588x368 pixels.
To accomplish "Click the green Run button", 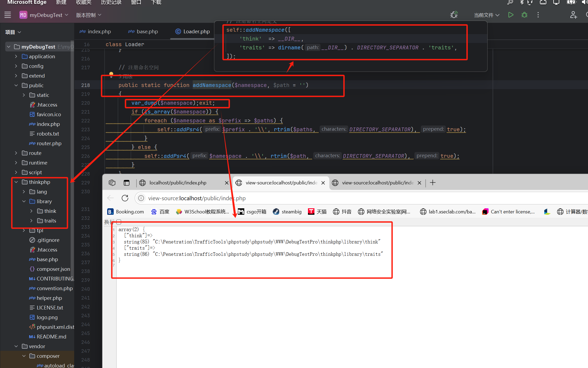I will click(x=511, y=15).
